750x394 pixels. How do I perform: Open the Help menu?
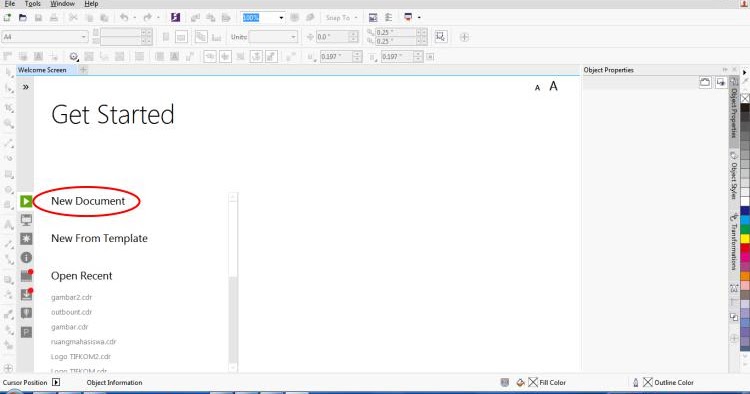tap(91, 4)
